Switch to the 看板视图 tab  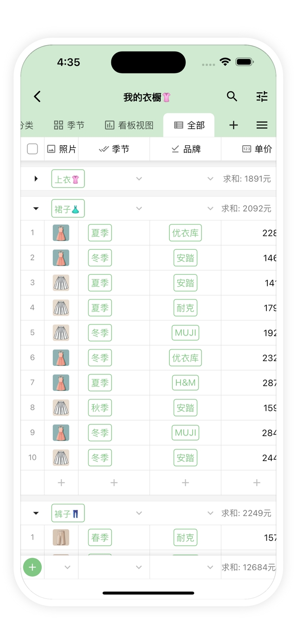pyautogui.click(x=129, y=125)
